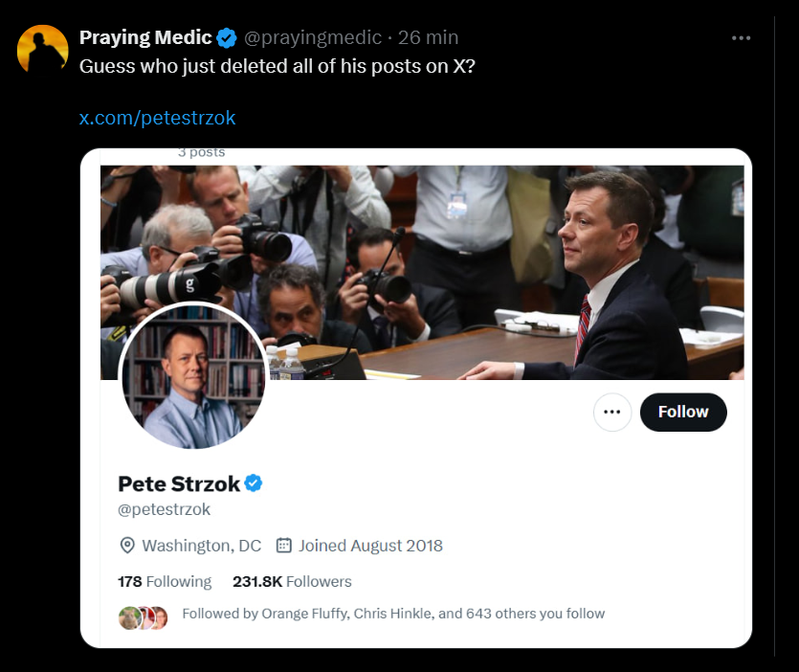Viewport: 799px width, 672px height.
Task: Click Pete Strzok's circular profile photo
Action: click(192, 376)
